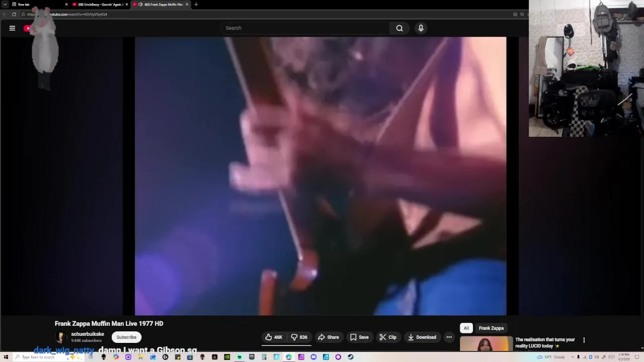Reload the page with the refresh icon
Viewport: 644px width, 362px height.
tap(14, 15)
